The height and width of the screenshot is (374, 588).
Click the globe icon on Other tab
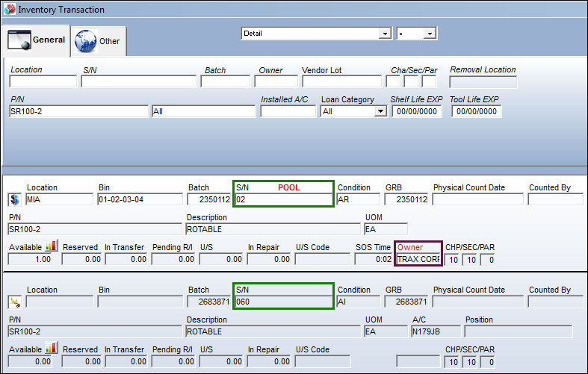coord(85,41)
